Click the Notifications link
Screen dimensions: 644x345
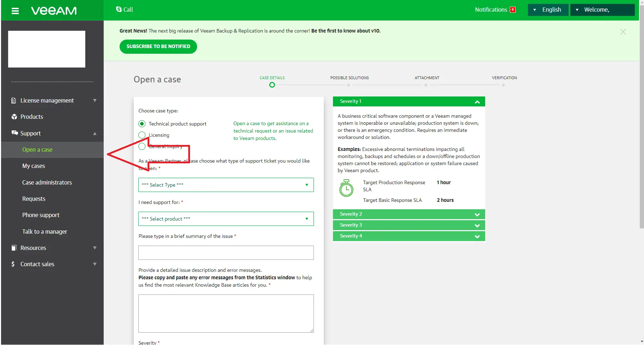click(491, 10)
